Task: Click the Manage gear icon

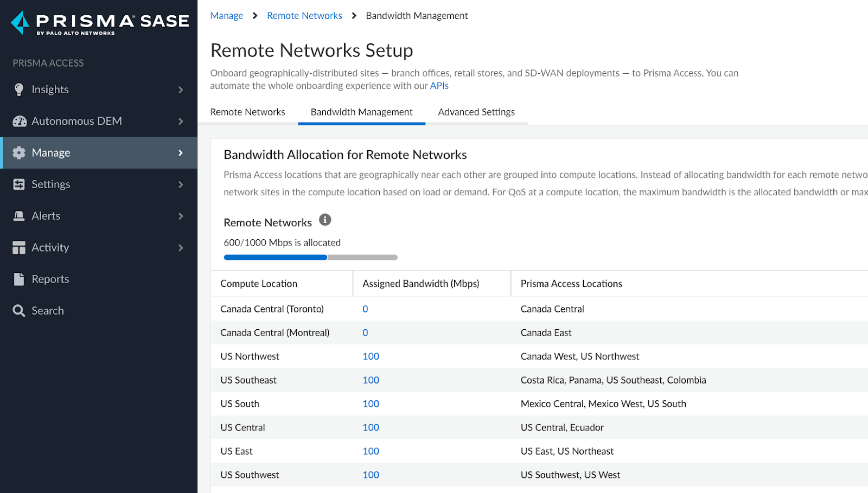Action: coord(19,153)
